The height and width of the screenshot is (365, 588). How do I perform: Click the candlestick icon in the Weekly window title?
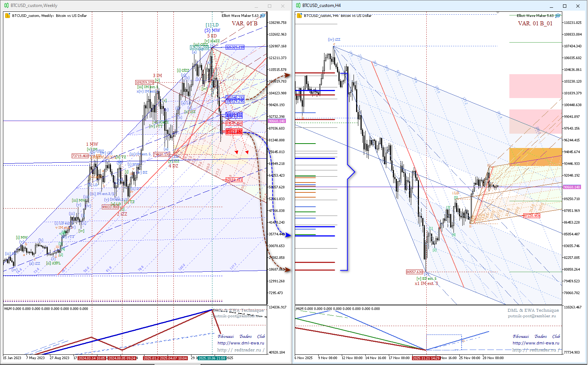coord(6,6)
